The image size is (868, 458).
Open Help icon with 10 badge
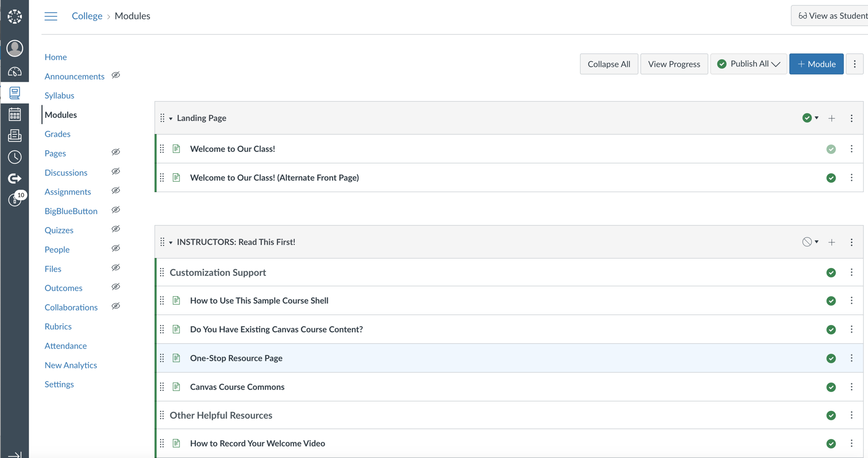pyautogui.click(x=16, y=199)
